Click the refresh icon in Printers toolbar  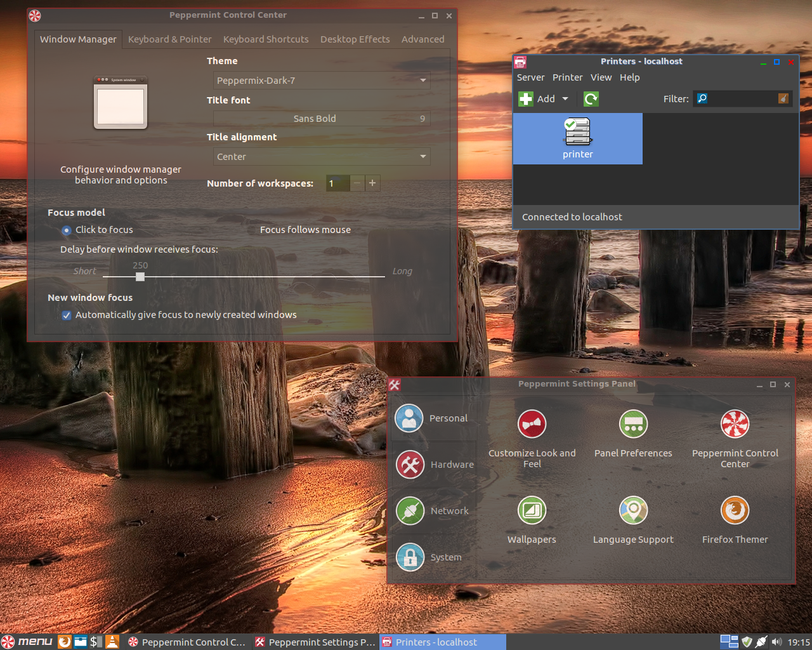click(x=591, y=98)
